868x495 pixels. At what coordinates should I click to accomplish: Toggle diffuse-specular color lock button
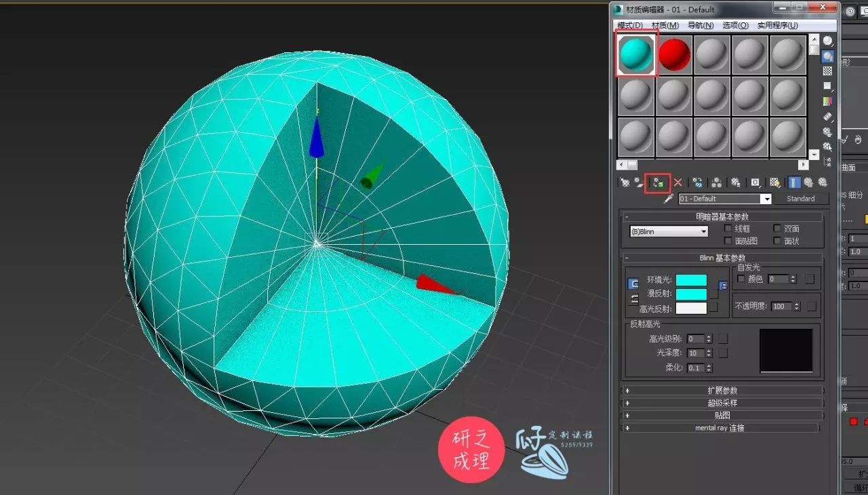[x=634, y=299]
